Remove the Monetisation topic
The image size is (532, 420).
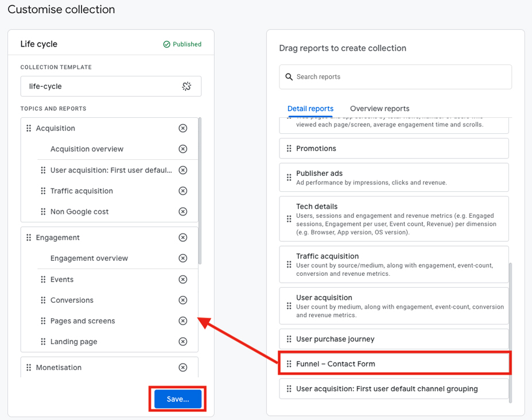(183, 367)
